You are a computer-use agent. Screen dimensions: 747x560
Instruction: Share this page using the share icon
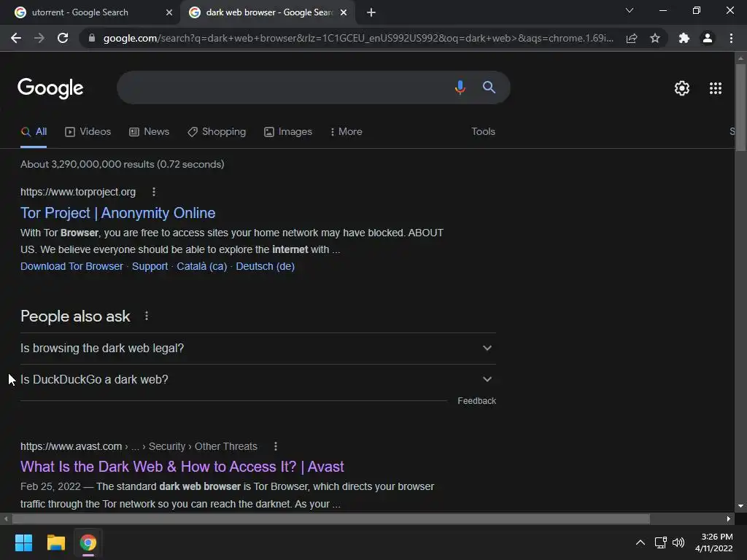pyautogui.click(x=632, y=38)
